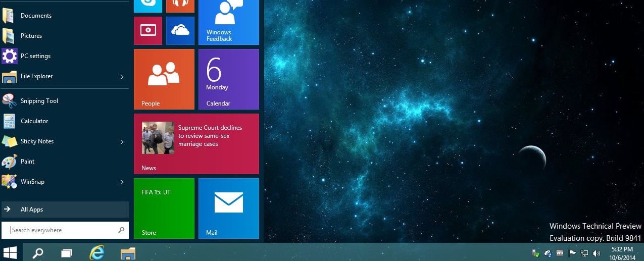Open the Skype tile
This screenshot has width=644, height=261.
coord(148,6)
